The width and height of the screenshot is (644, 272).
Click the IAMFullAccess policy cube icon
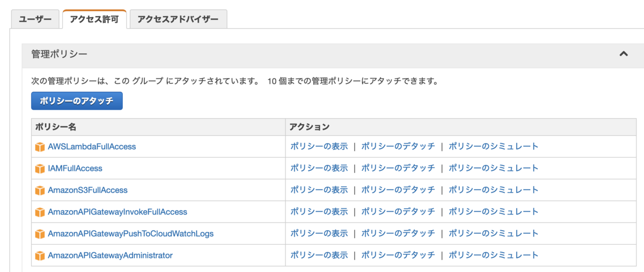tap(40, 169)
